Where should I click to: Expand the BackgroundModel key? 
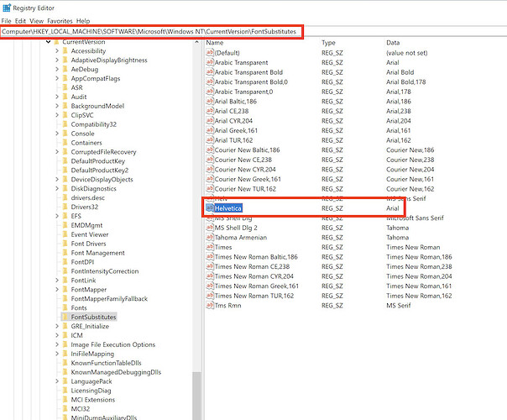tap(57, 106)
